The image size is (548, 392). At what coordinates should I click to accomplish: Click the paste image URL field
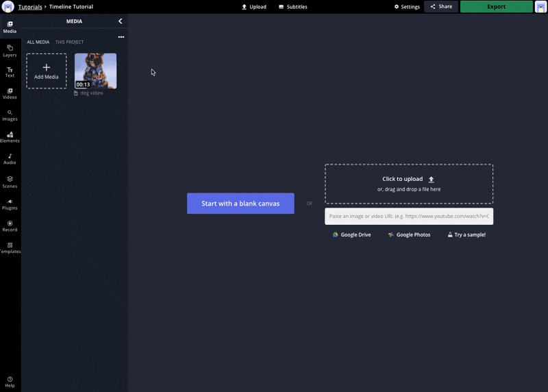tap(408, 216)
